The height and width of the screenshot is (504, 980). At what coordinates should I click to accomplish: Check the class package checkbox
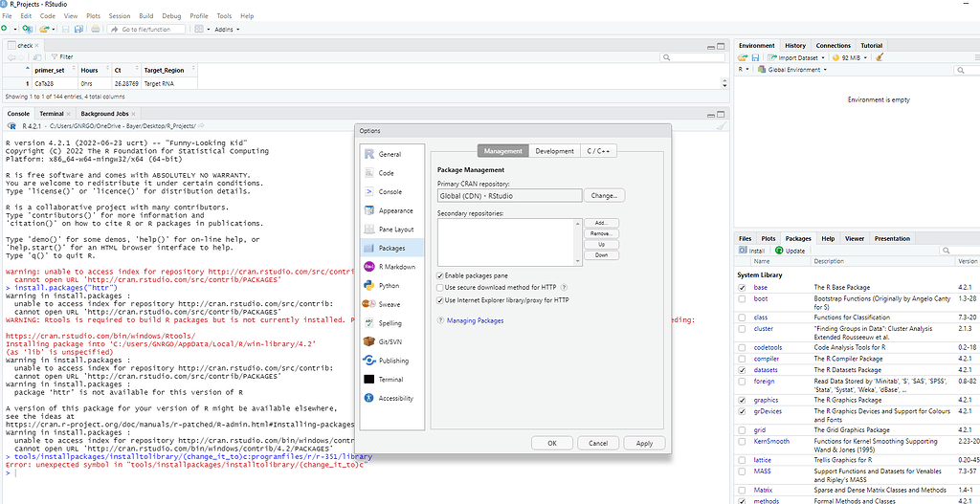tap(742, 318)
